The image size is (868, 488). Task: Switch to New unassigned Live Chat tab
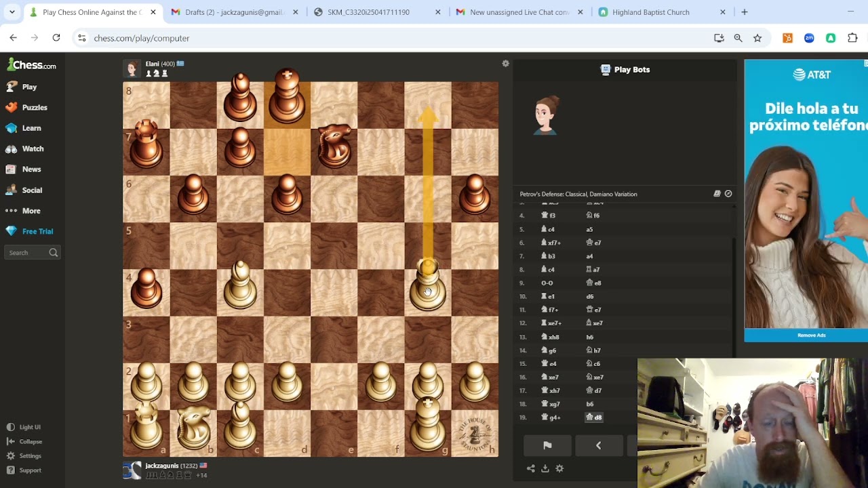(518, 12)
